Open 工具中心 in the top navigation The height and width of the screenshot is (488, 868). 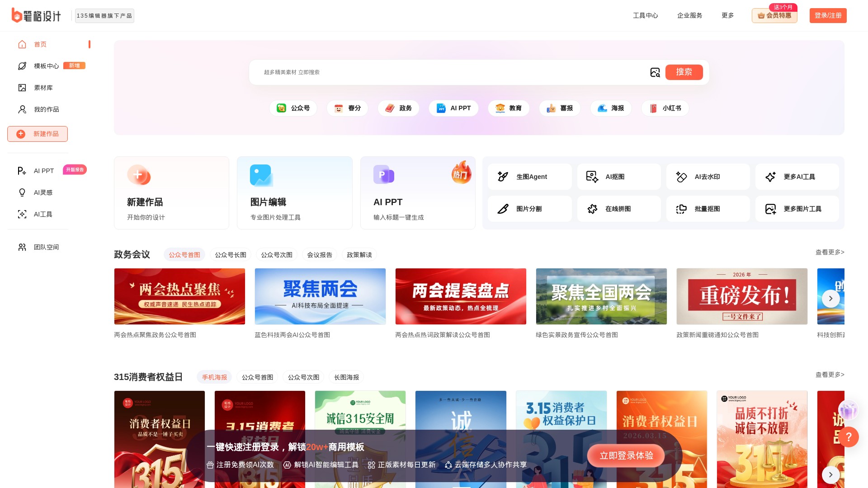645,15
